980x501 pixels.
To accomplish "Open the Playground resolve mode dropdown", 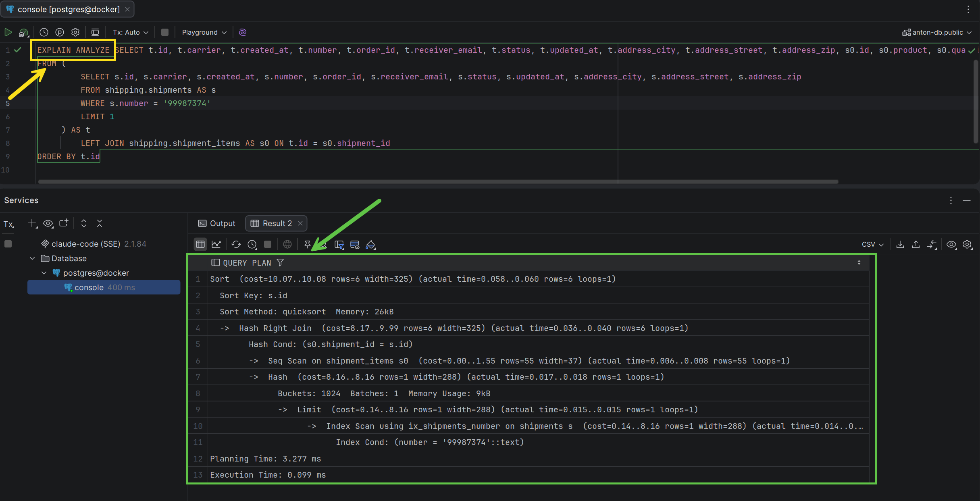I will [x=204, y=32].
